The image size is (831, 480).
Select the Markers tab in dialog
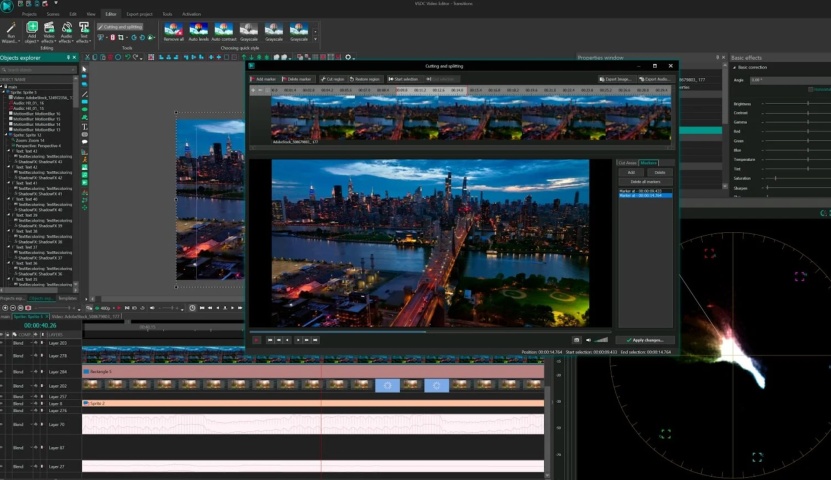(648, 163)
